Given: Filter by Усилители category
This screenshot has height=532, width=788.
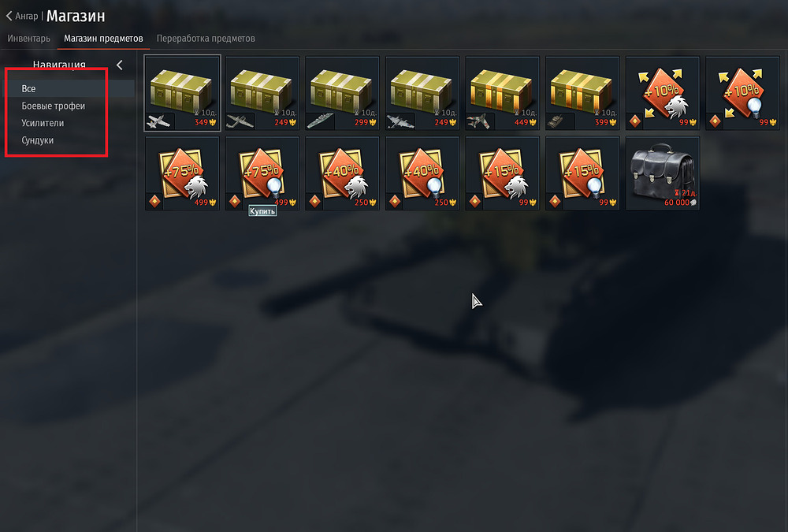Looking at the screenshot, I should coord(43,123).
